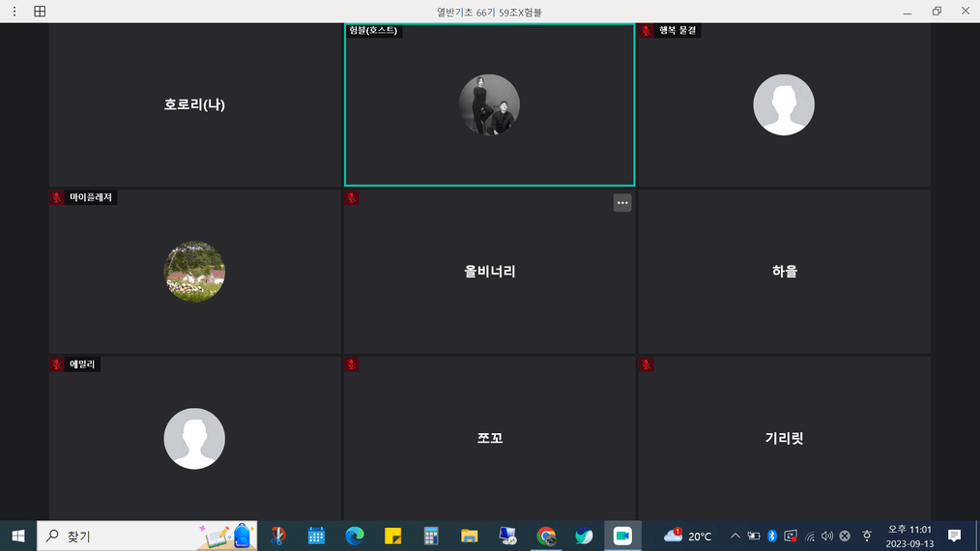Expand the hidden system tray icons
The image size is (980, 551).
pos(735,536)
